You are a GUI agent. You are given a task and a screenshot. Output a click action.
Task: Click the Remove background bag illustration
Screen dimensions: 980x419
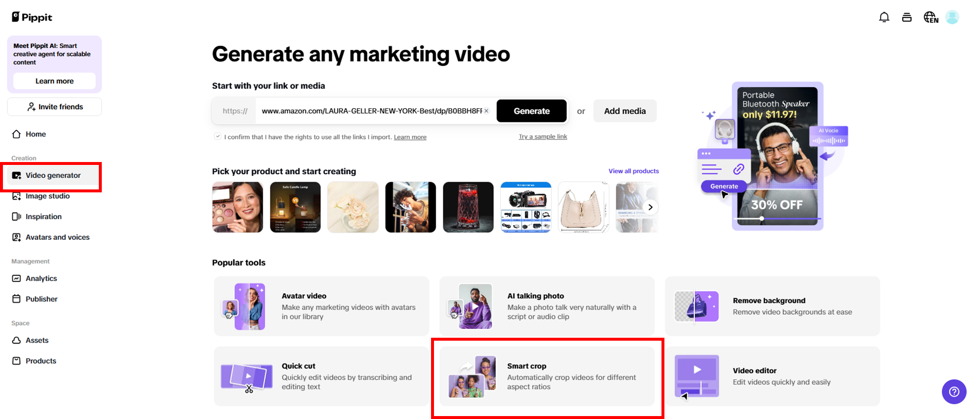point(697,306)
